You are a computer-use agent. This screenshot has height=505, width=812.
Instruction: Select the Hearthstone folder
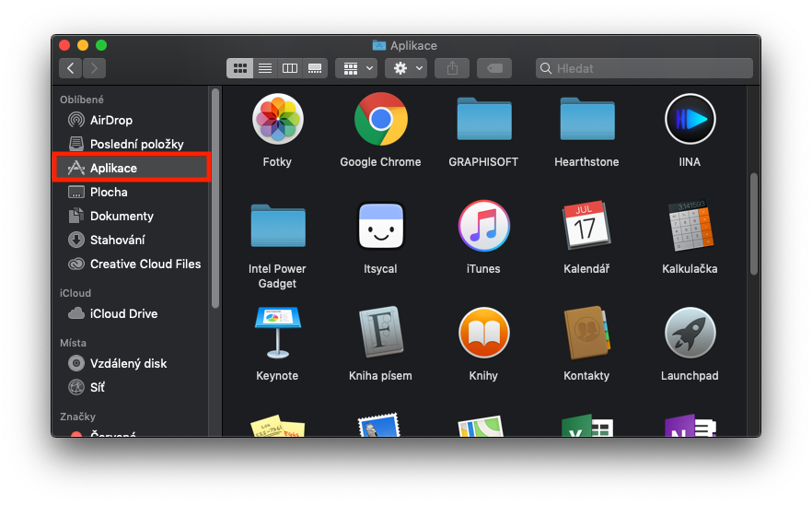(586, 119)
